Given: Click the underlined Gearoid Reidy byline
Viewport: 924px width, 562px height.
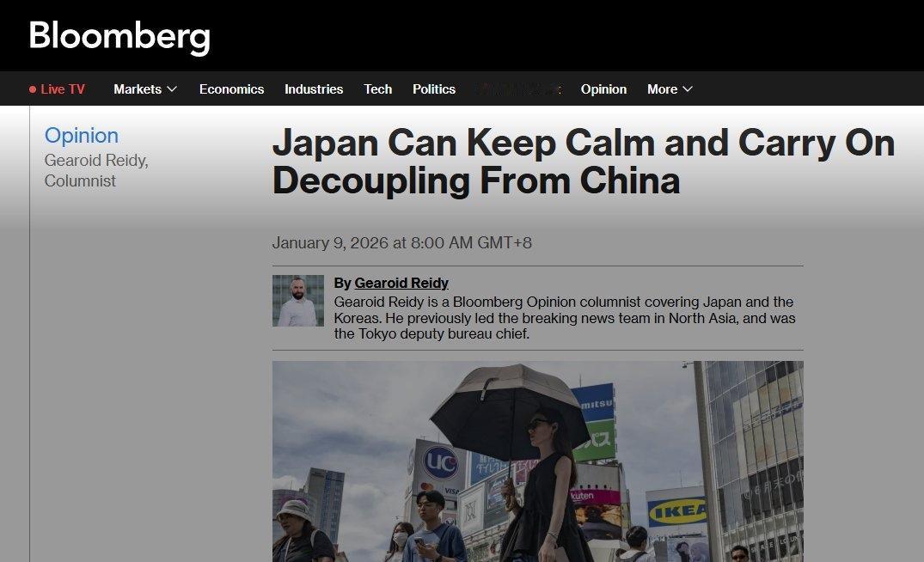Looking at the screenshot, I should pos(401,283).
